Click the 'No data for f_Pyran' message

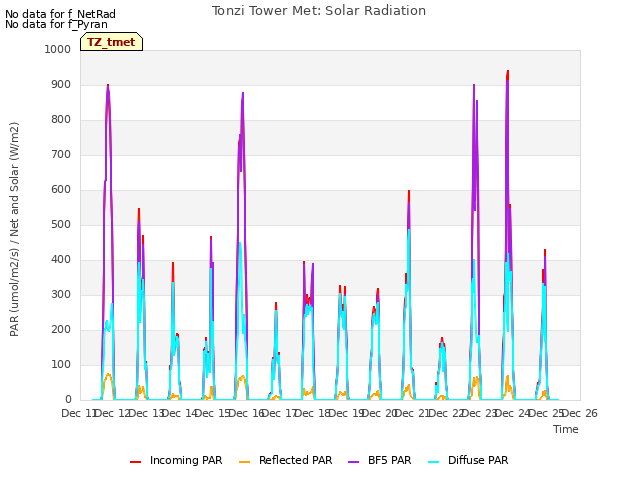tap(56, 24)
